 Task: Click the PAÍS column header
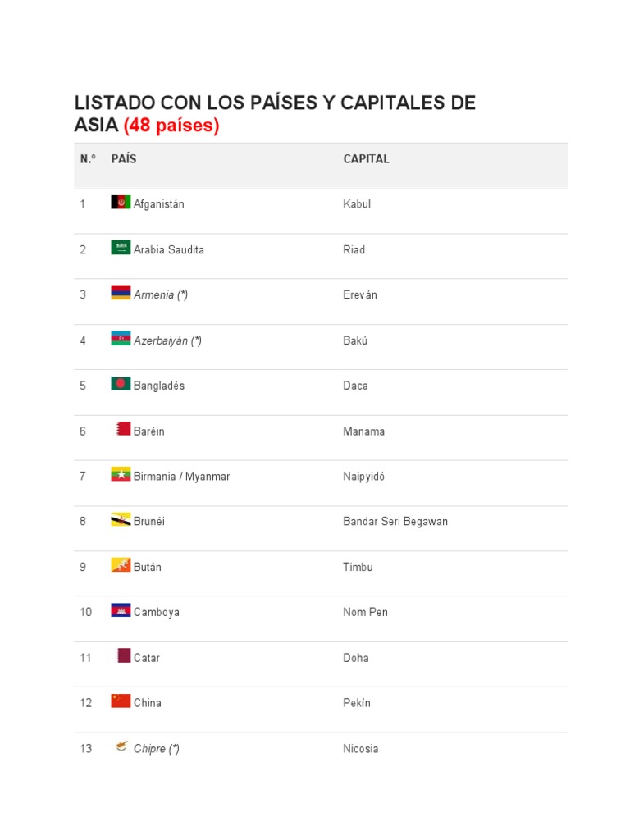tap(124, 159)
